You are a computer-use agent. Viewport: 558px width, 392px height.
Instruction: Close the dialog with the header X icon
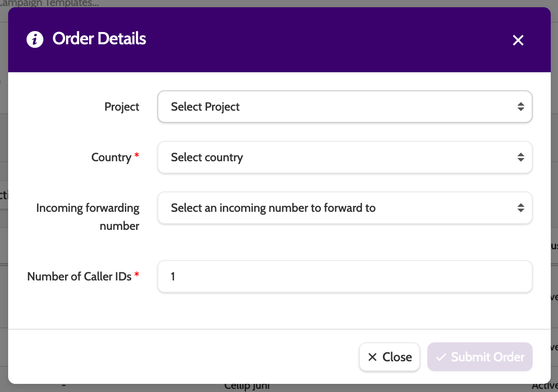tap(518, 40)
